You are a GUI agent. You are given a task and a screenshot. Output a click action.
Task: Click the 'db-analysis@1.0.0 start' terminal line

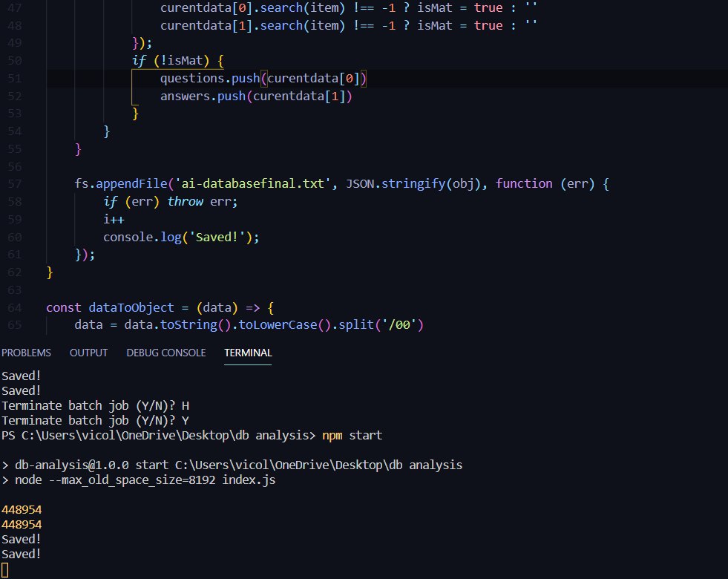[x=232, y=465]
